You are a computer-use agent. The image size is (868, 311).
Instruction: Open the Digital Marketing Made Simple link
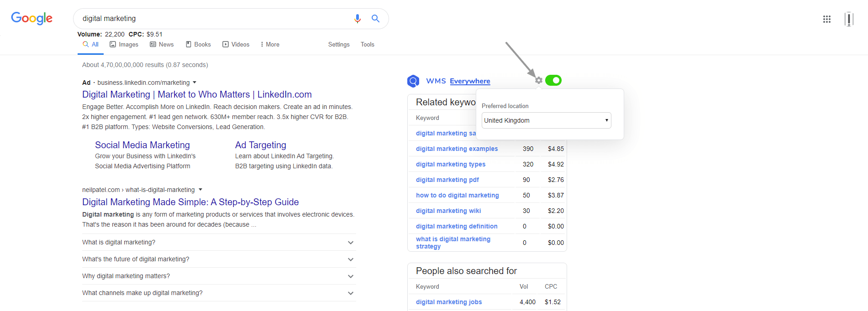coord(190,202)
